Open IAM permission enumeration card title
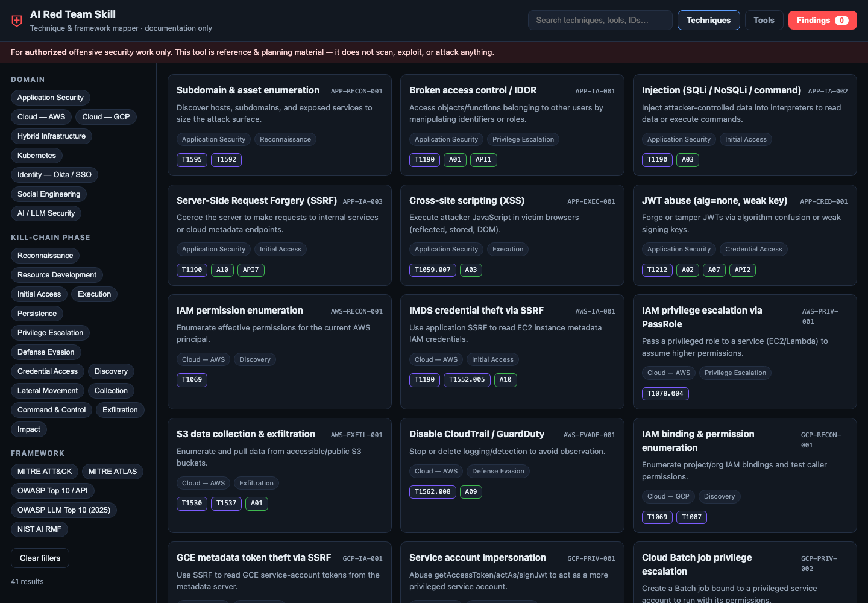 coord(240,311)
